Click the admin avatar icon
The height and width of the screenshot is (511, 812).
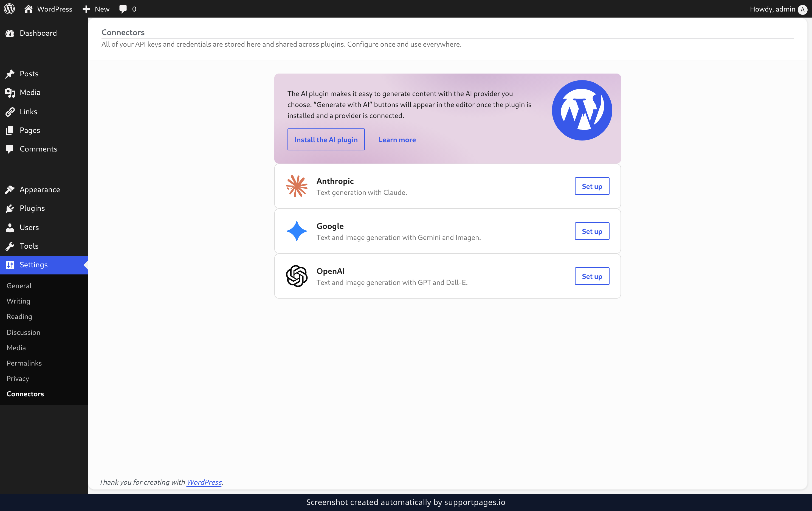pos(803,9)
